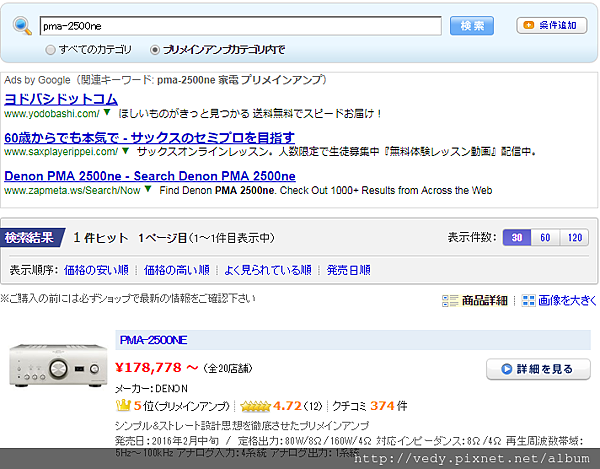Switch to 画像を大きく view
Image resolution: width=600 pixels, height=469 pixels.
[x=567, y=301]
